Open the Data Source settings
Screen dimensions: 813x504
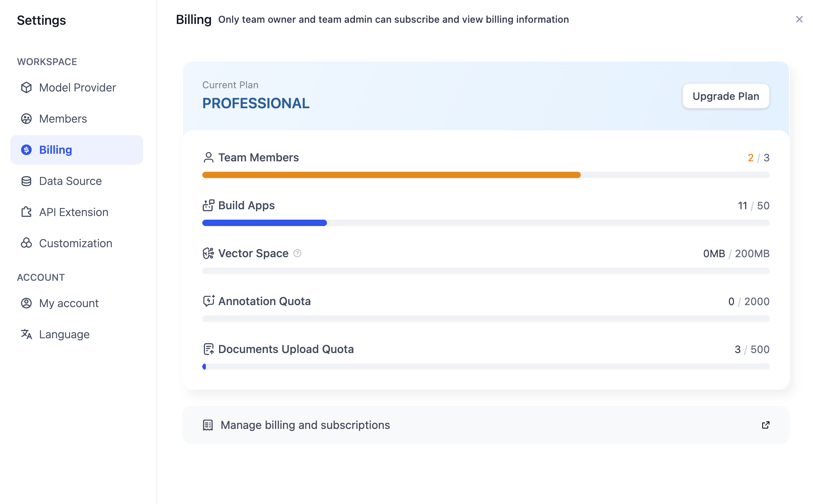point(70,181)
